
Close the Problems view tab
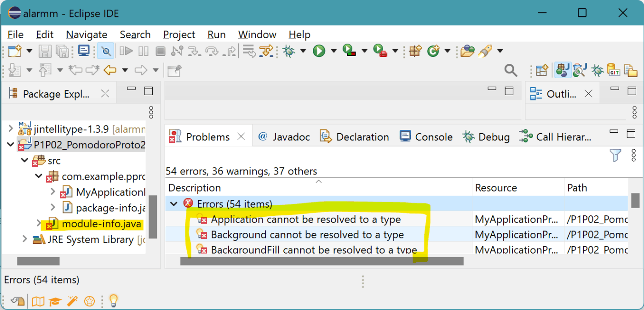coord(241,136)
